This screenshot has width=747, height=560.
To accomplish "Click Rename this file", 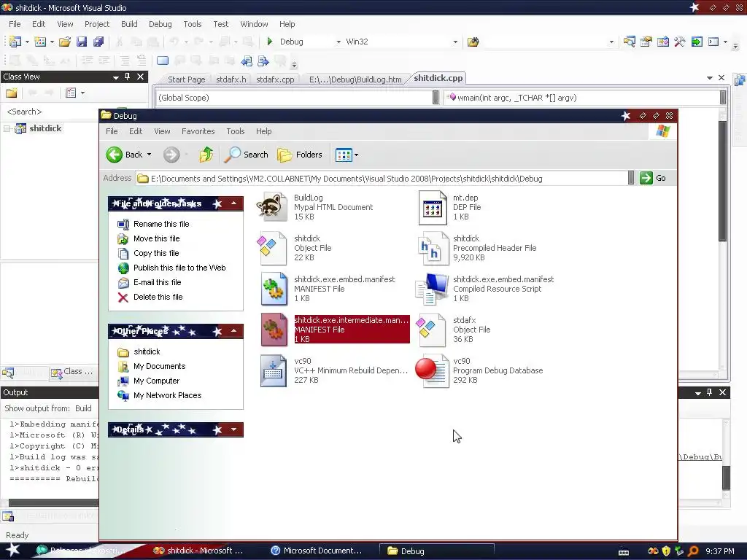I will [x=161, y=224].
